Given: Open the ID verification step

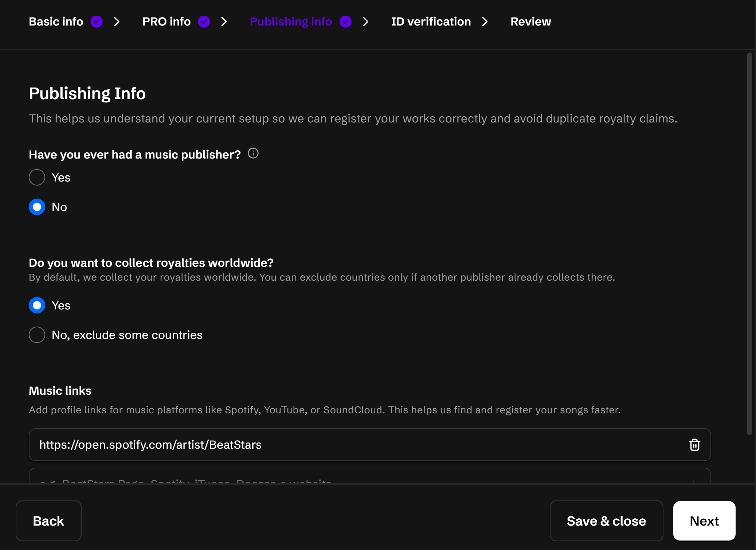Looking at the screenshot, I should click(x=431, y=22).
